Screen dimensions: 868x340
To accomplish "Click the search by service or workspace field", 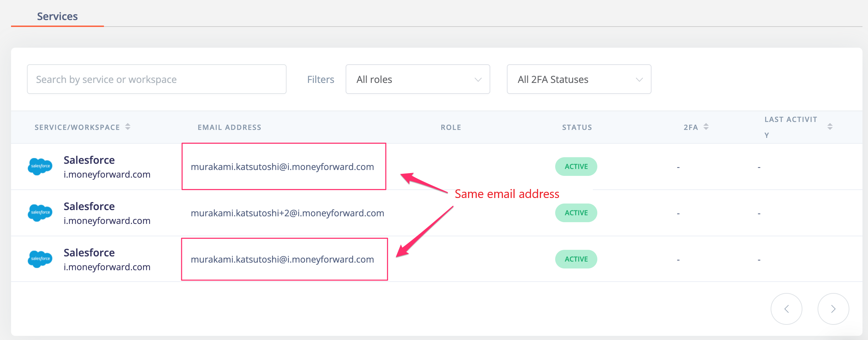I will tap(157, 79).
